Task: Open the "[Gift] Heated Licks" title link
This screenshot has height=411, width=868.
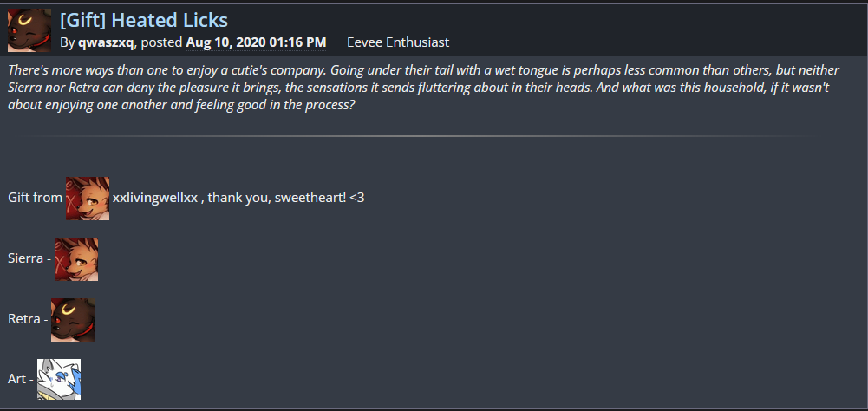Action: point(144,19)
